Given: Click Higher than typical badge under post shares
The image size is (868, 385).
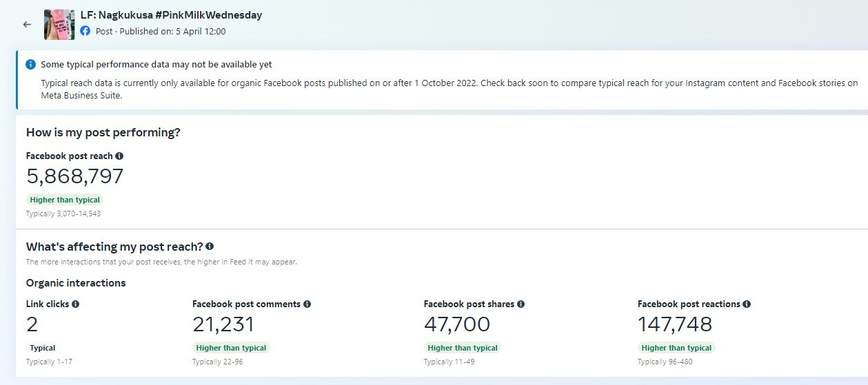Looking at the screenshot, I should tap(463, 348).
